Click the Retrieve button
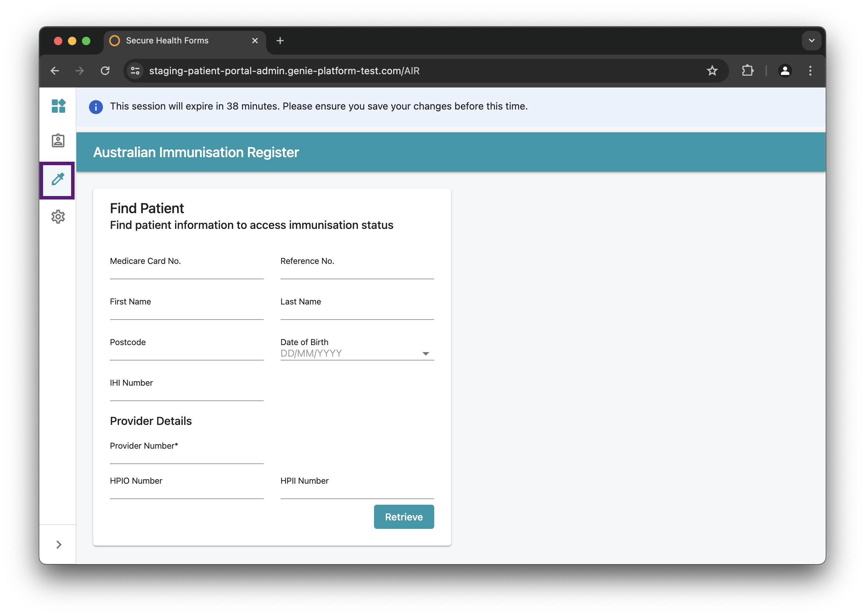Viewport: 865px width, 616px height. coord(403,517)
